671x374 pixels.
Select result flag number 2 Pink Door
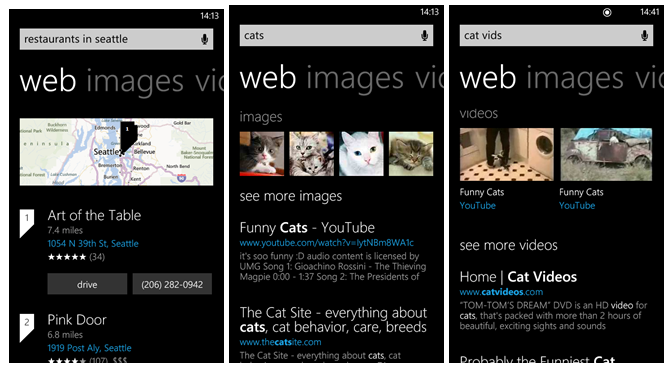pos(27,328)
